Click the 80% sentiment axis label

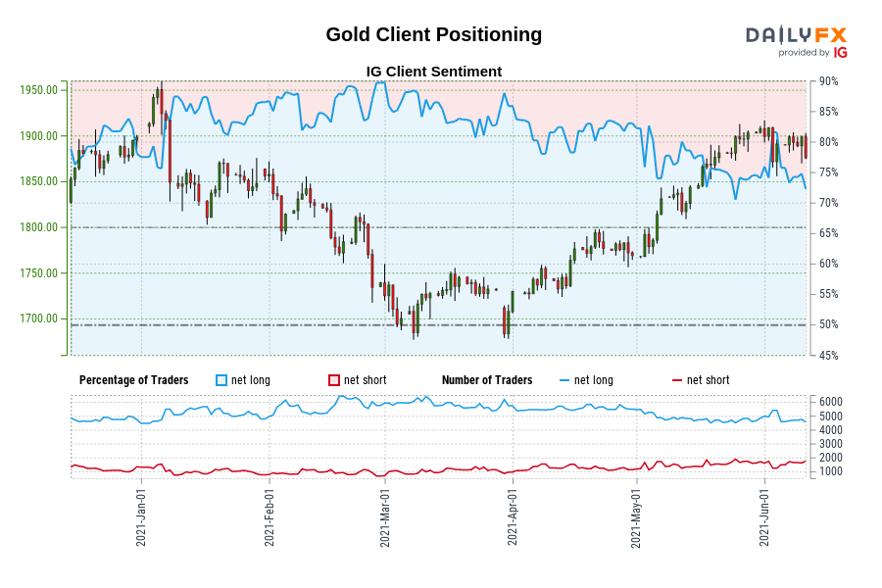click(828, 142)
